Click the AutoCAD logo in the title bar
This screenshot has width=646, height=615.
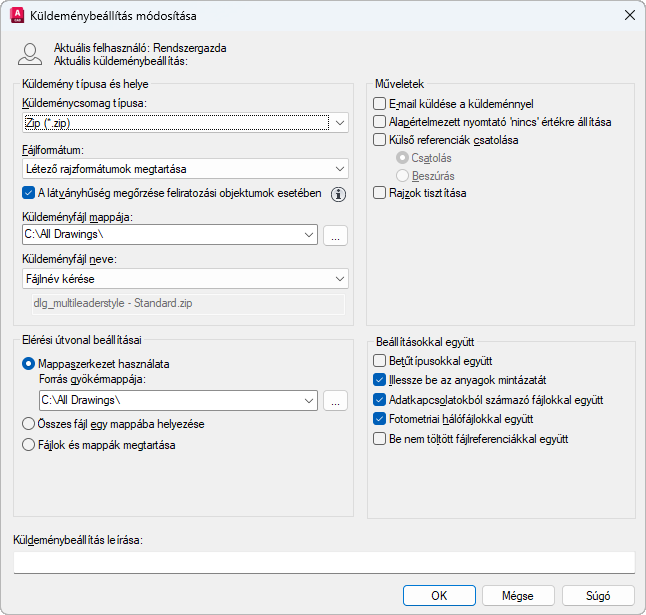[17, 16]
